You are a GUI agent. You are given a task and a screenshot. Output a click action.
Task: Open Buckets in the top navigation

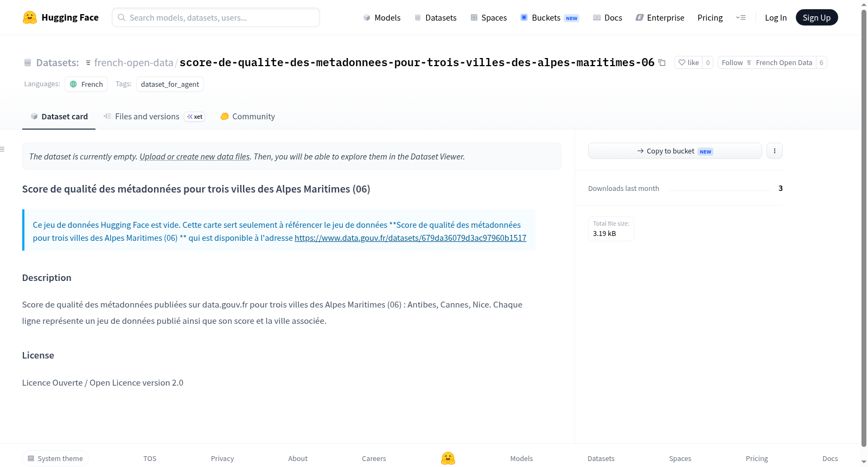pyautogui.click(x=550, y=17)
